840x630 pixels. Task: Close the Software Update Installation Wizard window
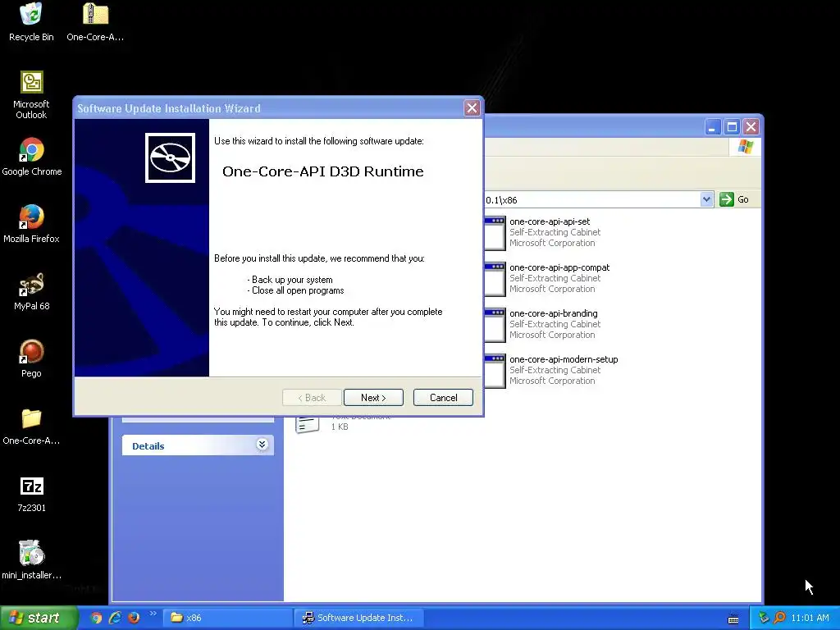[472, 108]
